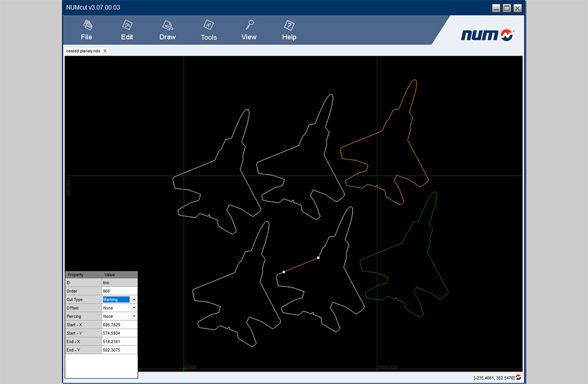Minimize the NUMcut window

496,8
